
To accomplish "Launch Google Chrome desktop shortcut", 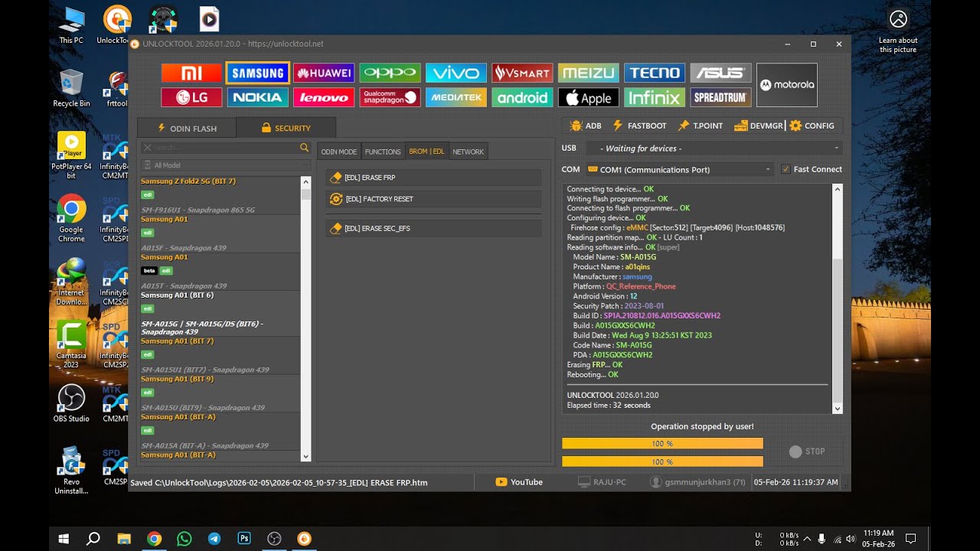I will coord(71,219).
